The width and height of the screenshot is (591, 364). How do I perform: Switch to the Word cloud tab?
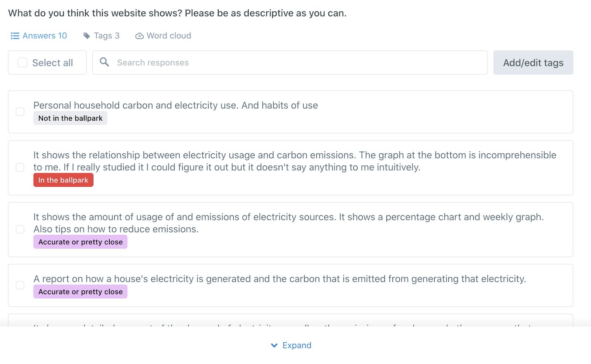click(163, 36)
